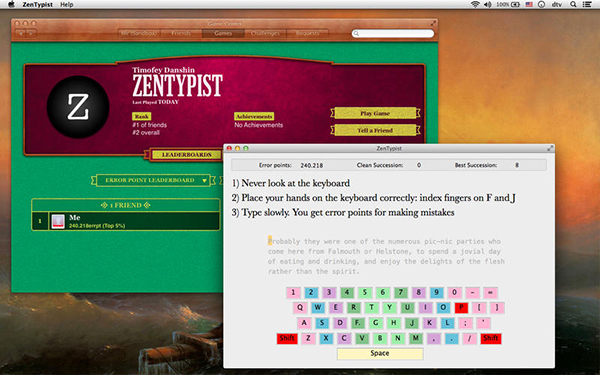Click the pink left bracket key
600x375 pixels.
pyautogui.click(x=479, y=308)
